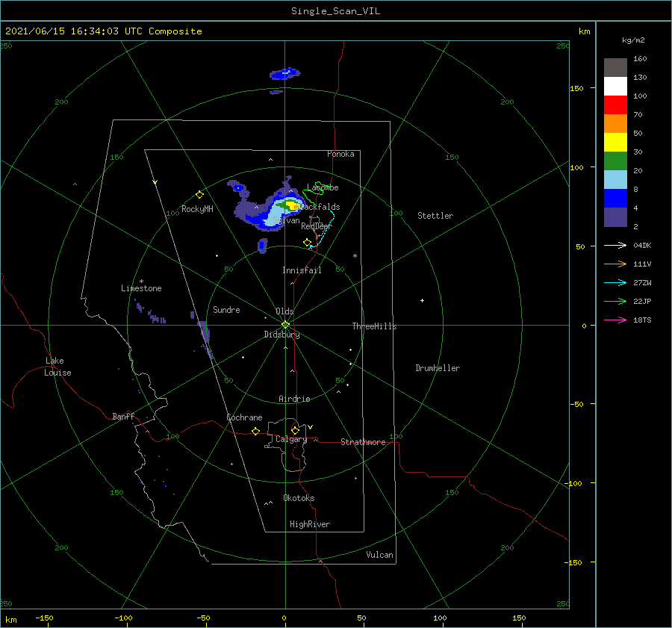Click the yellow diamond marker south of RedDeer

point(307,242)
